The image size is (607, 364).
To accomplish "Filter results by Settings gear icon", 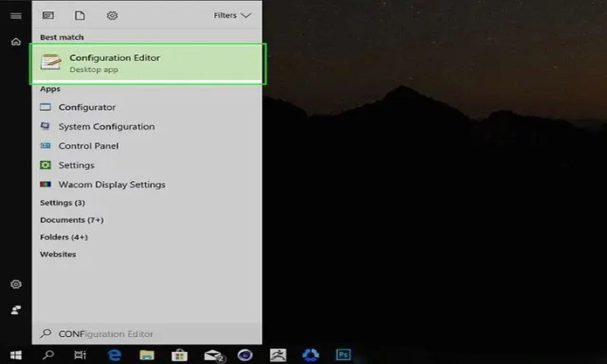I will point(112,15).
